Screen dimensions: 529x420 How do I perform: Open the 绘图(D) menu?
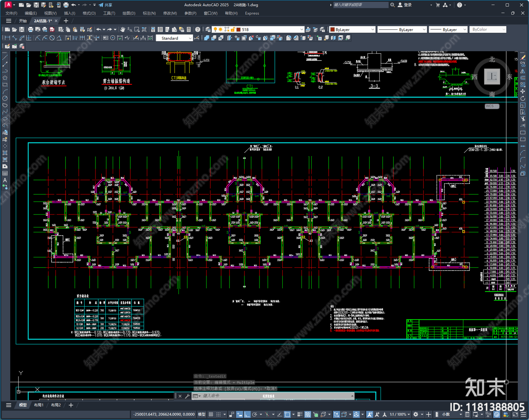point(129,13)
